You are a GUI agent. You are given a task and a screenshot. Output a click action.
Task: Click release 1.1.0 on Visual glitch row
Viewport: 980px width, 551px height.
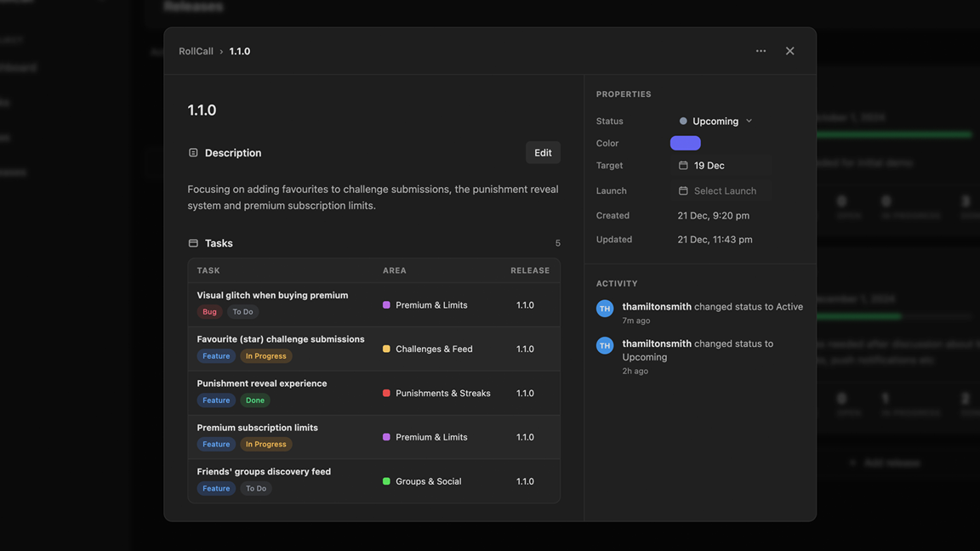point(525,305)
